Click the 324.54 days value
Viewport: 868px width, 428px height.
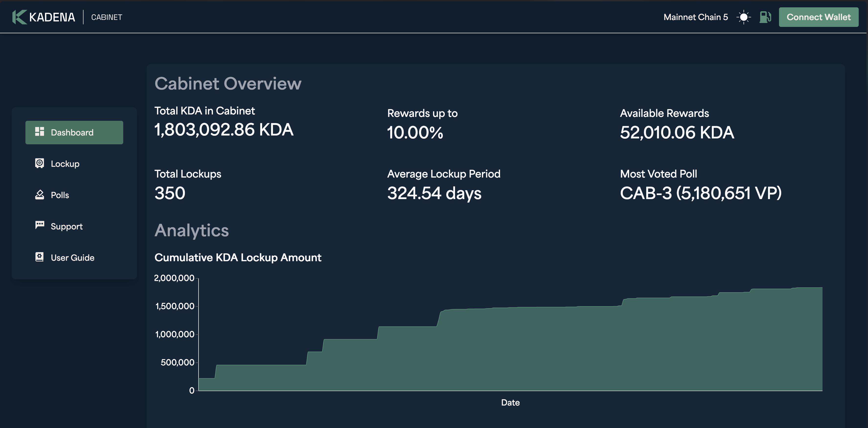point(434,194)
